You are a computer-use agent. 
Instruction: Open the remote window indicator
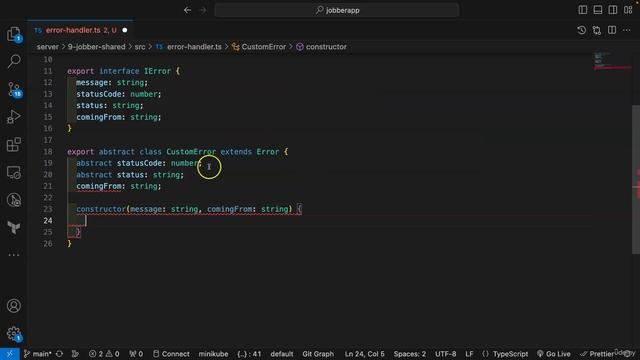coord(9,354)
